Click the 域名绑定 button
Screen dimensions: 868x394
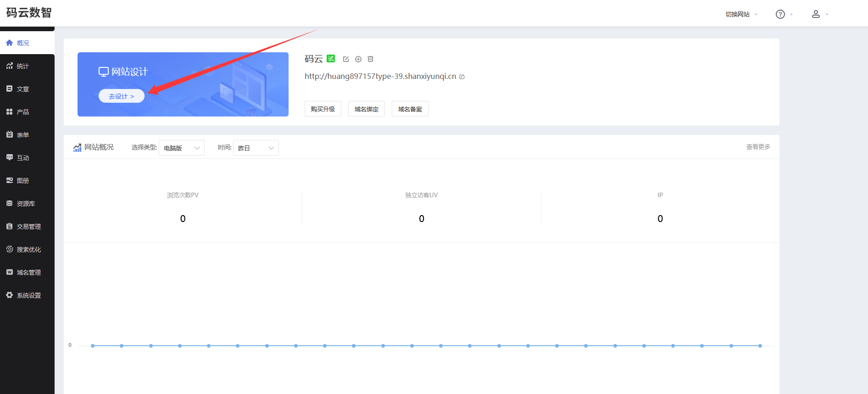pyautogui.click(x=367, y=109)
